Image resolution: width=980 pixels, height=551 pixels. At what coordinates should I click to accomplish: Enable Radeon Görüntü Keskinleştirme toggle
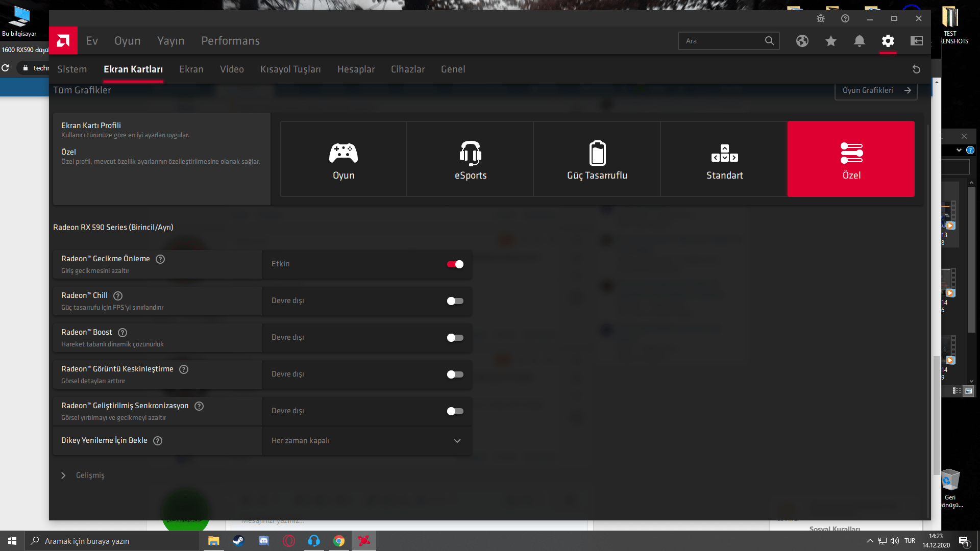point(455,374)
